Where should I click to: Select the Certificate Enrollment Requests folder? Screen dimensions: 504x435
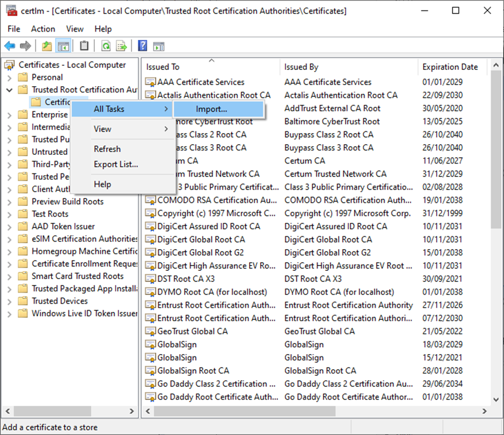pyautogui.click(x=84, y=264)
